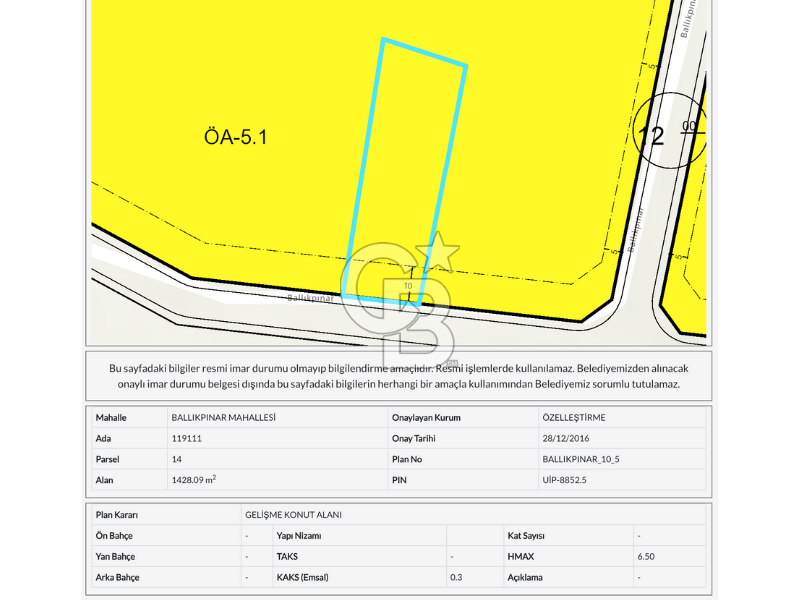Click the Onaylayan Kurum label
The height and width of the screenshot is (600, 800).
pyautogui.click(x=426, y=417)
